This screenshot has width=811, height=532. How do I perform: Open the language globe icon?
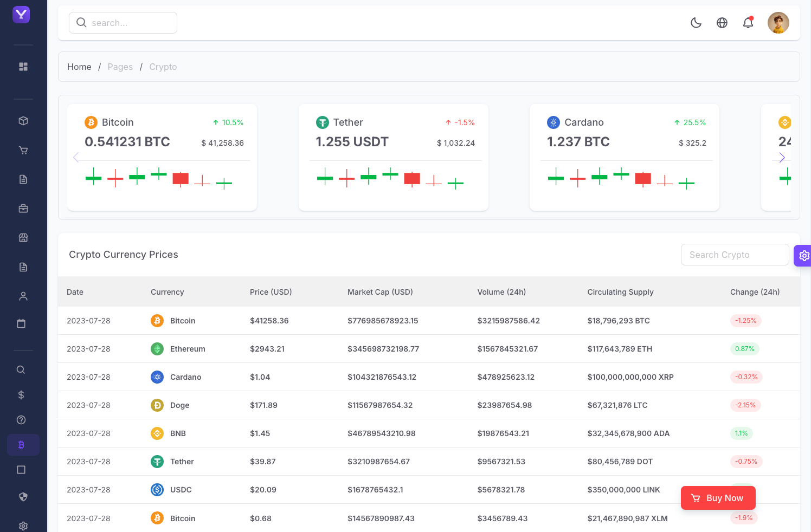(x=722, y=23)
